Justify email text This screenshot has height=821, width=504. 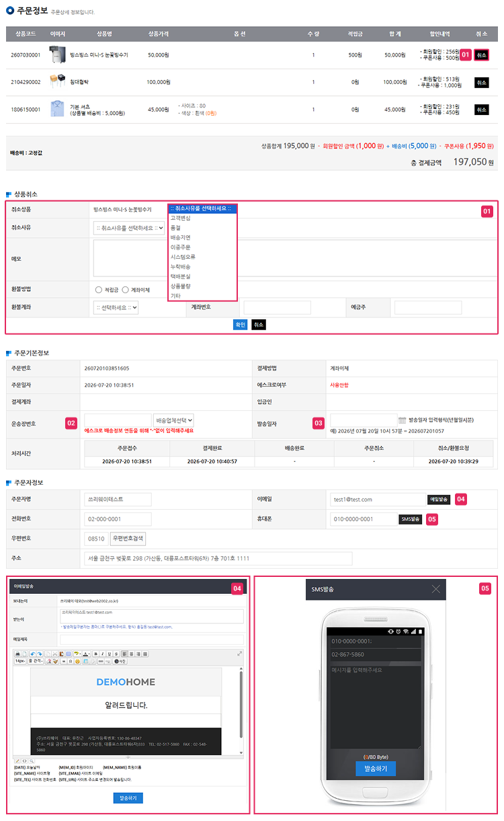tap(145, 654)
